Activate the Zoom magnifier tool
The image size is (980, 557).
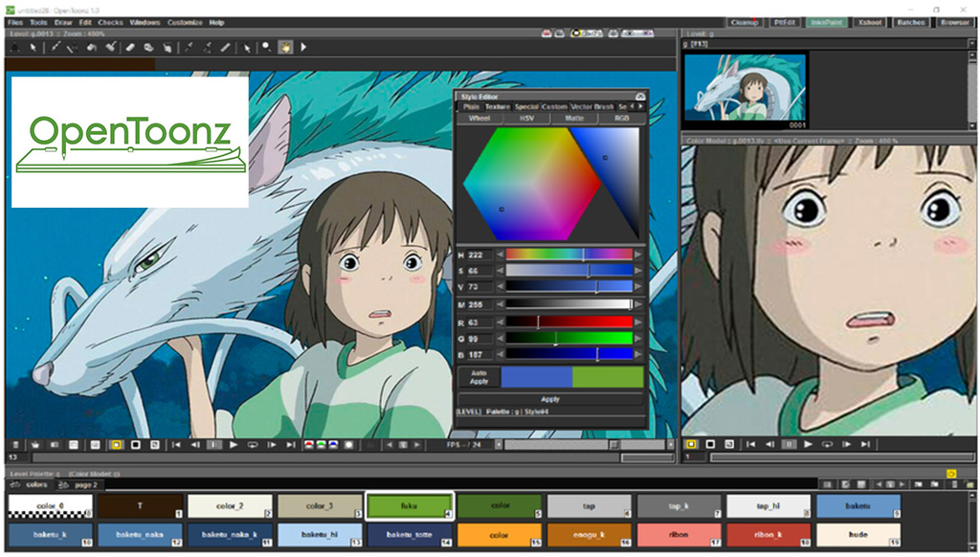266,47
